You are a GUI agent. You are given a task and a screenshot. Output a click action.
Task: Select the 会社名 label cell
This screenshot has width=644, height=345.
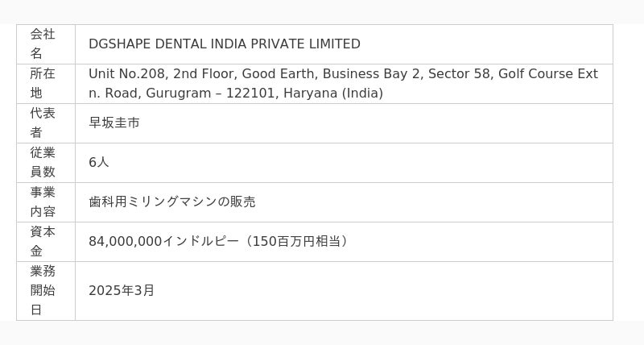pos(46,44)
